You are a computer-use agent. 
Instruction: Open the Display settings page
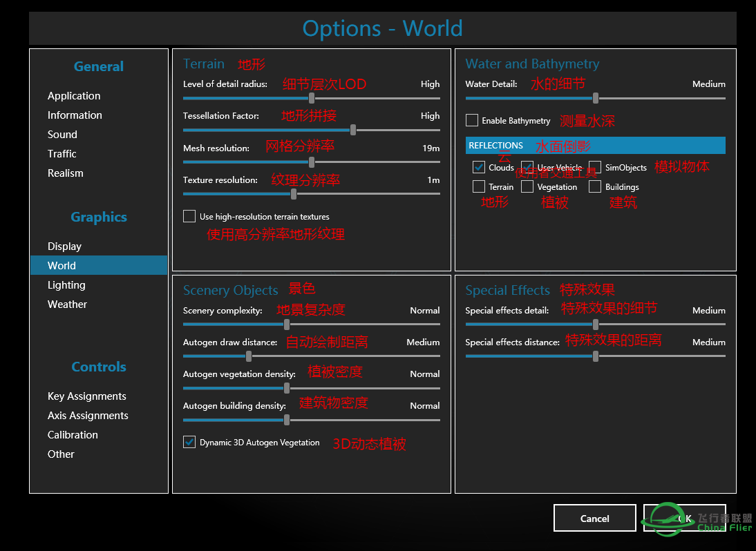[64, 246]
